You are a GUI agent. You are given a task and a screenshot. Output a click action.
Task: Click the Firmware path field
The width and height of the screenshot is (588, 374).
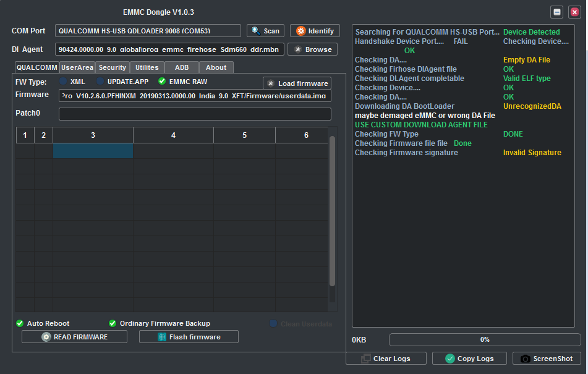[x=195, y=96]
